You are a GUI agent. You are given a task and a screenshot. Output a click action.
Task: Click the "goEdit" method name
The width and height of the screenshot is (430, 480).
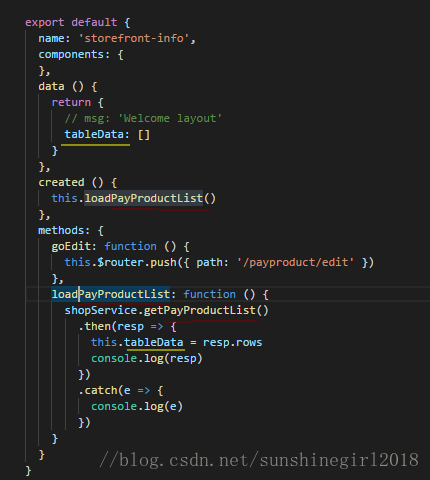tap(71, 247)
